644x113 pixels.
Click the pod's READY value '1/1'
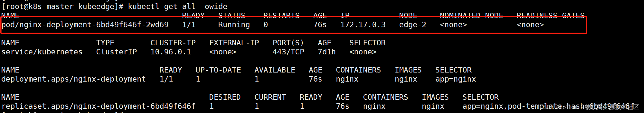click(189, 25)
